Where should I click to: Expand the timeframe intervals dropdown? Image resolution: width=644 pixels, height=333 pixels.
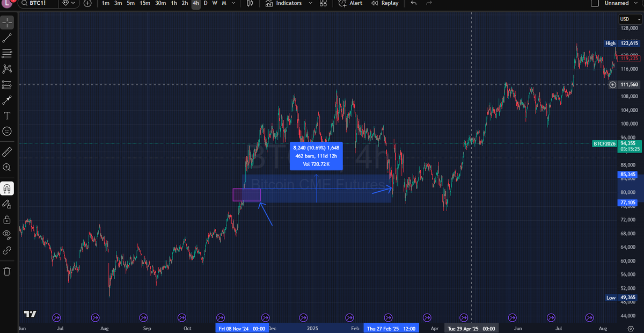pos(233,3)
